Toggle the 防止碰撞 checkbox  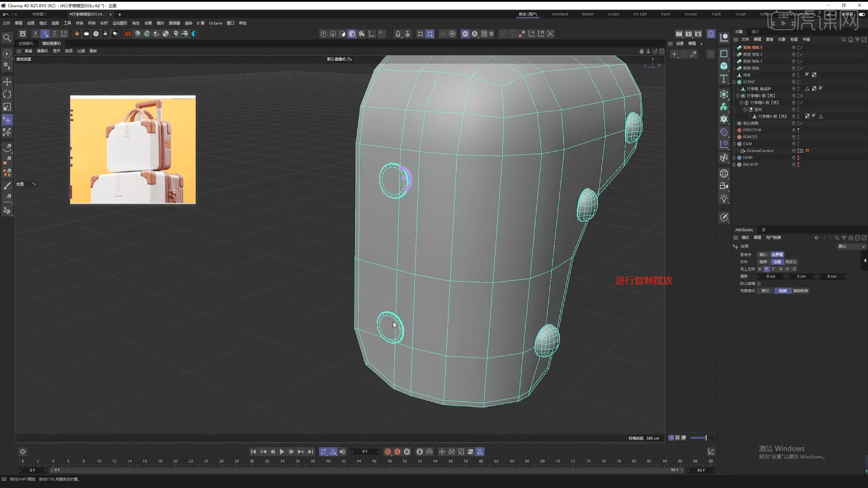point(759,284)
